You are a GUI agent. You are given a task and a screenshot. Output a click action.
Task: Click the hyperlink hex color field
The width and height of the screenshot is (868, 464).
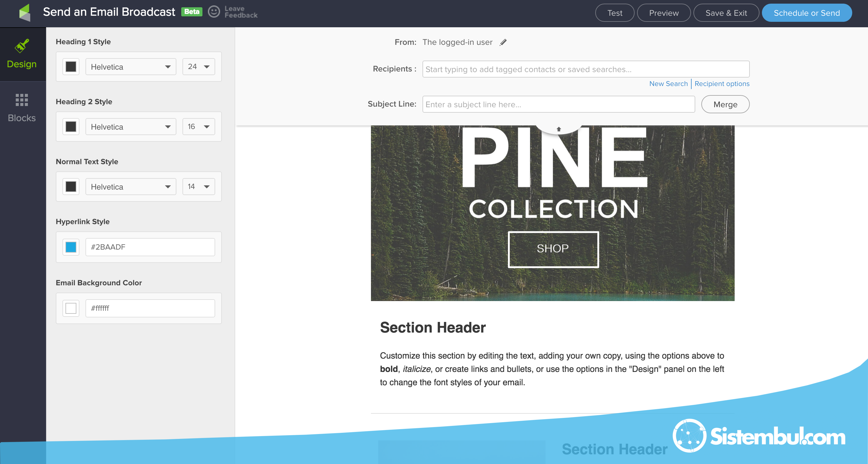point(150,247)
